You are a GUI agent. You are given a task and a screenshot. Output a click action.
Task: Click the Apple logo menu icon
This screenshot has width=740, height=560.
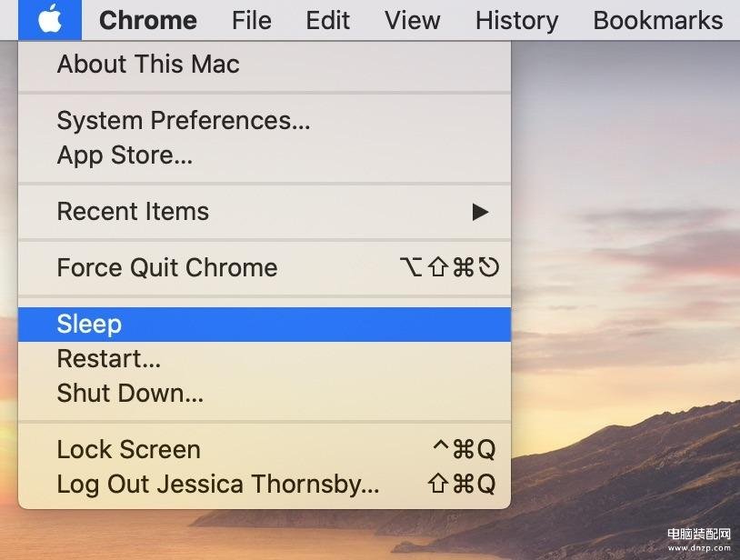50,20
